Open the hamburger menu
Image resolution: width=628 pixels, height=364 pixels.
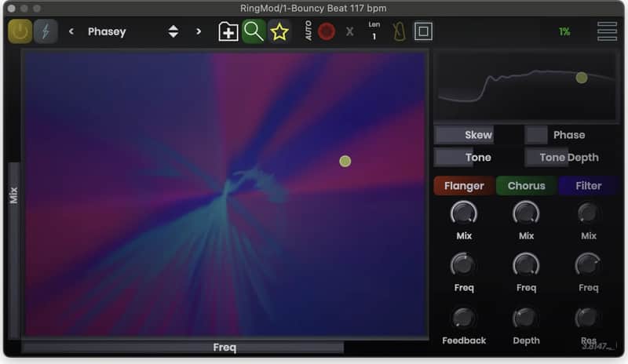click(607, 31)
